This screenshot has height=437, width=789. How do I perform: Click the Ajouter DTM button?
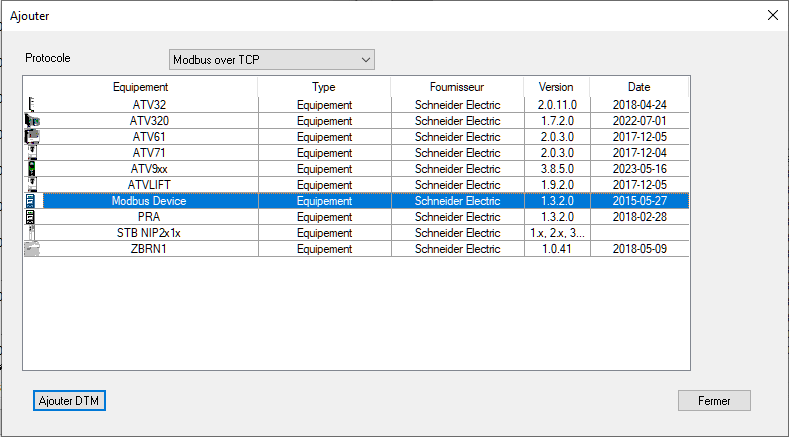(69, 401)
